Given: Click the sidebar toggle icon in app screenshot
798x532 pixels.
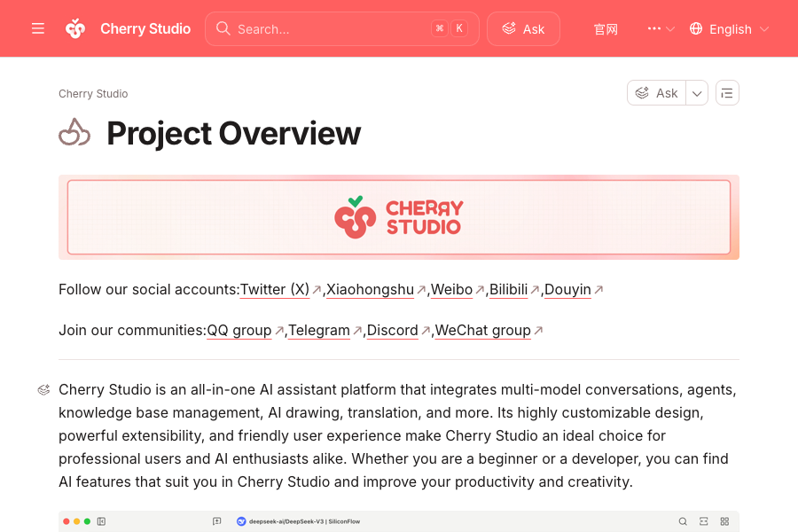Looking at the screenshot, I should tap(101, 521).
